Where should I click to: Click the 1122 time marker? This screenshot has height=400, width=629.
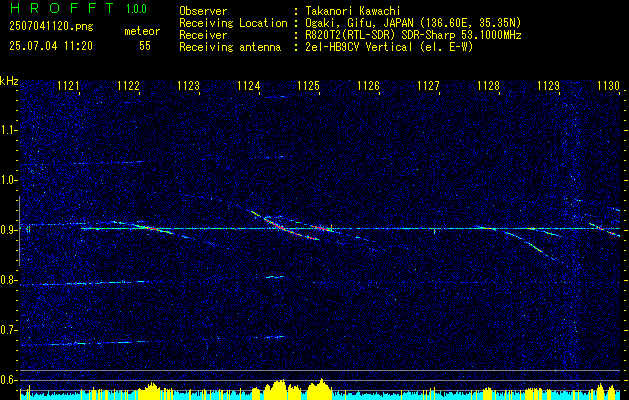point(128,85)
